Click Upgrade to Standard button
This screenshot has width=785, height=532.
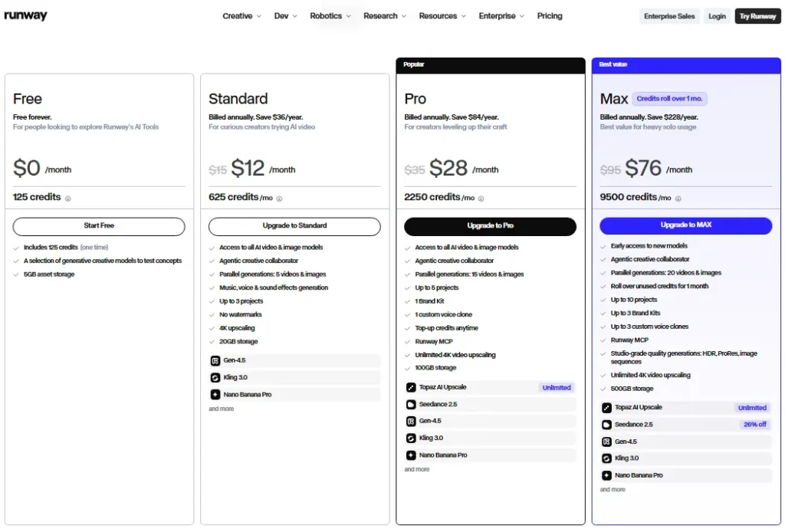point(295,226)
